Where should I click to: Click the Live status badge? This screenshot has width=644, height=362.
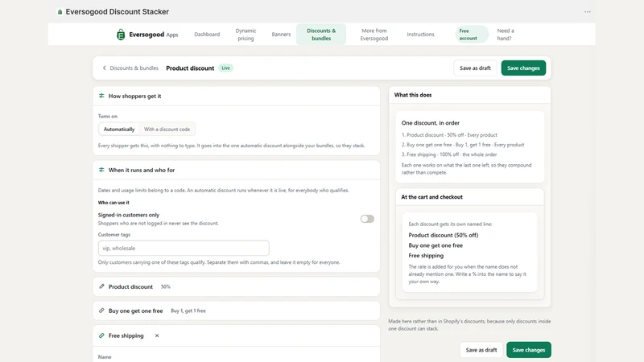(226, 68)
